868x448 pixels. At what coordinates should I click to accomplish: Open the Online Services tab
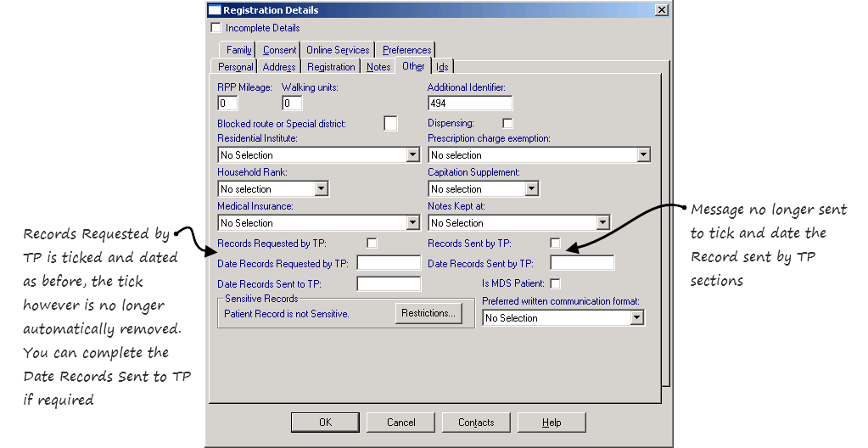coord(338,50)
